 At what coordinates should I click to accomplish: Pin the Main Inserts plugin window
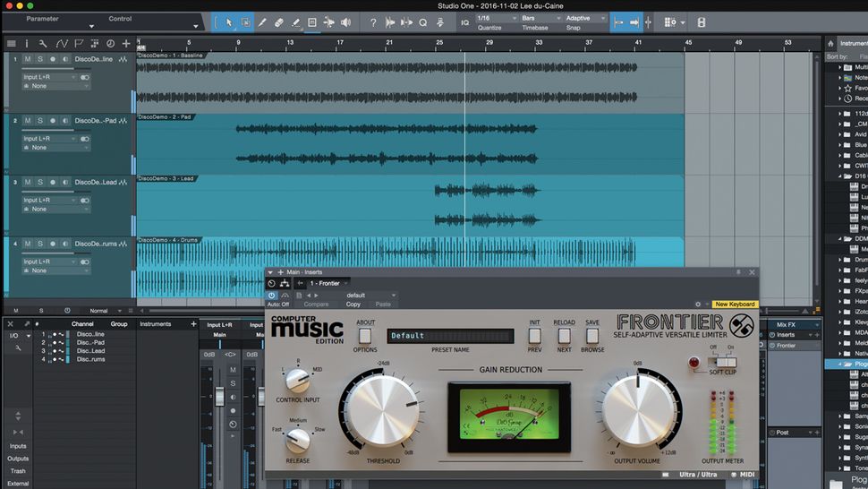pos(738,272)
